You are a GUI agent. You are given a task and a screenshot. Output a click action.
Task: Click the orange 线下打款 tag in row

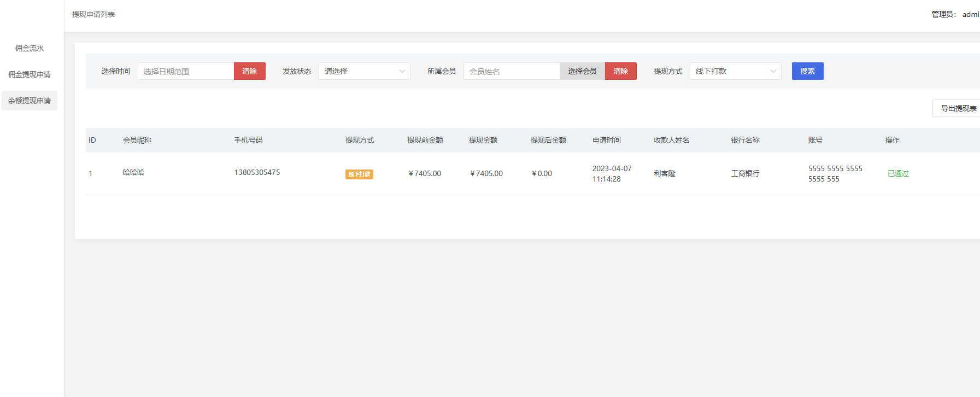359,174
